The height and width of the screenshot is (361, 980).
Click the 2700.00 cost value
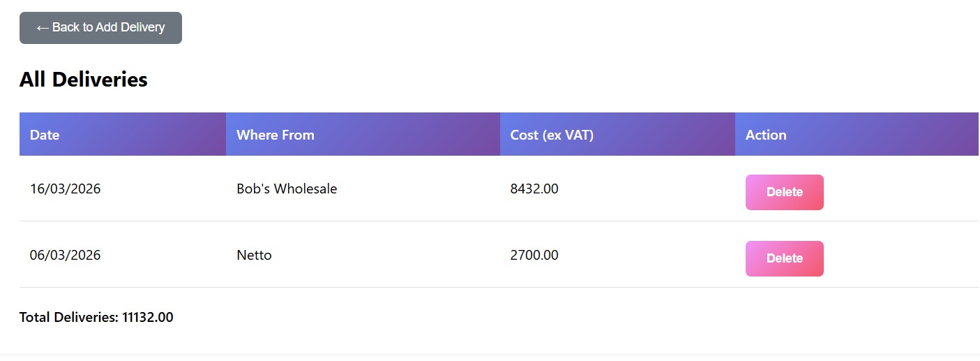point(534,255)
